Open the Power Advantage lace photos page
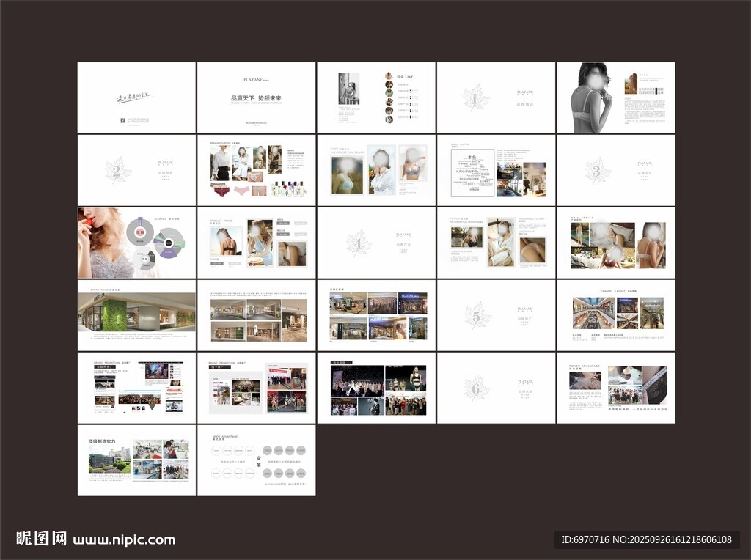The height and width of the screenshot is (560, 751). click(616, 388)
